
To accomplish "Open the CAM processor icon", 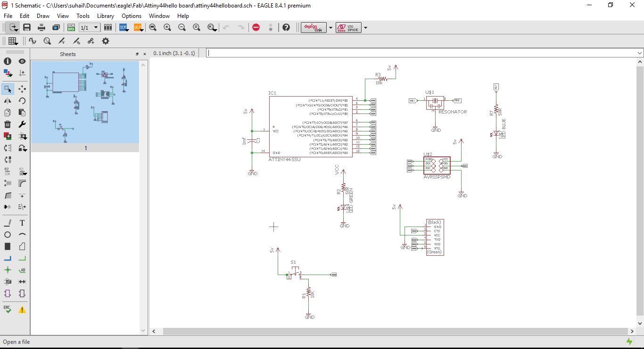I will [x=56, y=27].
